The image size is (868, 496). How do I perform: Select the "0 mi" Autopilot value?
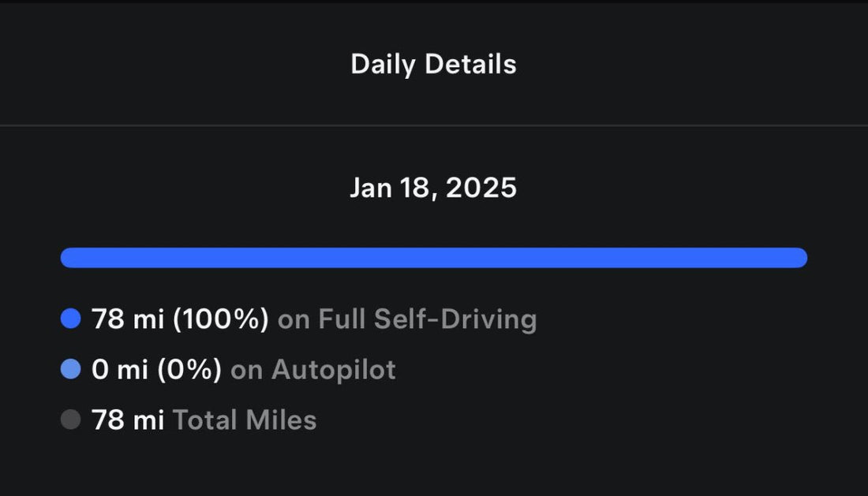tap(120, 369)
